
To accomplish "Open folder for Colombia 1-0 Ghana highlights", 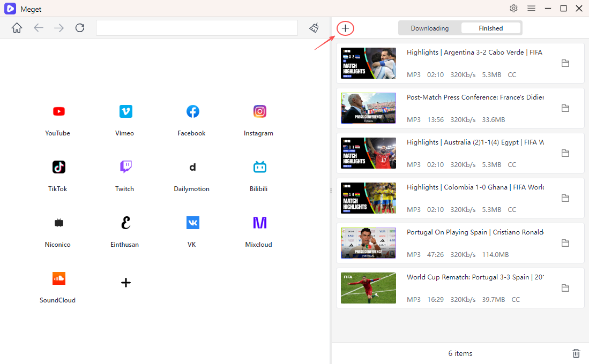I will pyautogui.click(x=565, y=198).
